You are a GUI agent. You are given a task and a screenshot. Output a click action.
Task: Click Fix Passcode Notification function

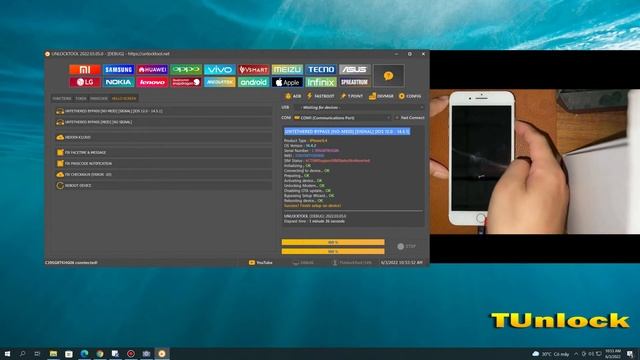[163, 163]
